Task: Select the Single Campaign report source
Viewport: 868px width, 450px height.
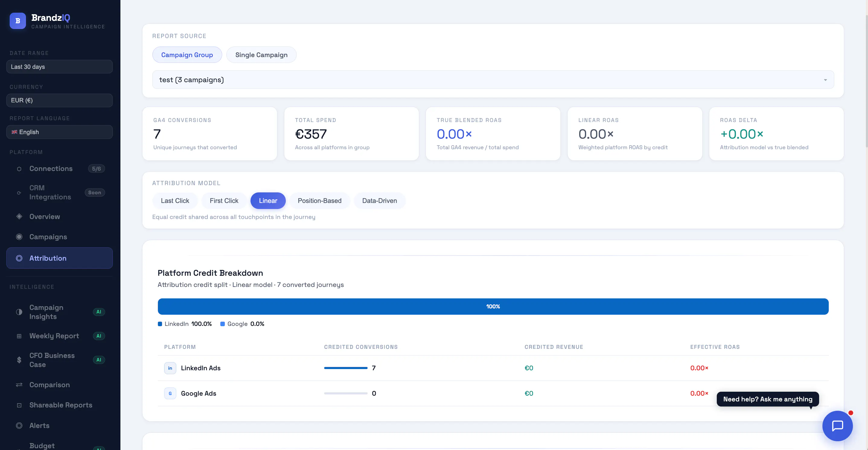Action: (261, 55)
